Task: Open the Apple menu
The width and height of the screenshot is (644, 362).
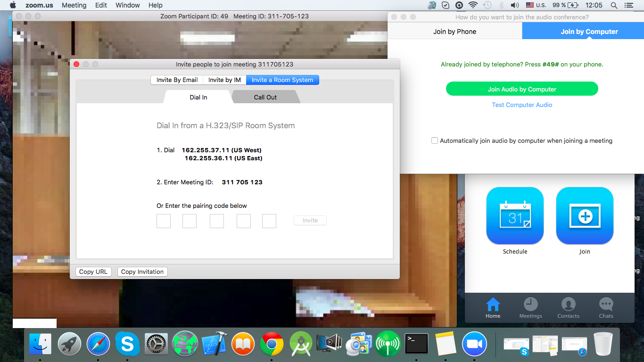Action: (13, 5)
